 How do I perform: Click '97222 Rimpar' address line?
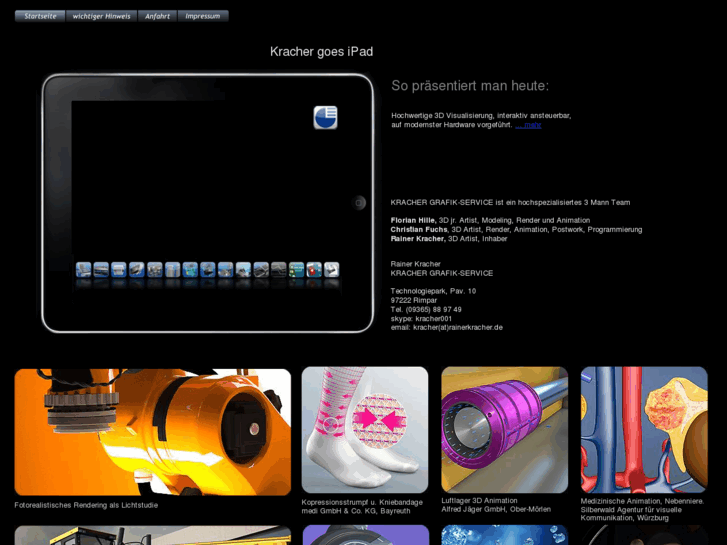tap(414, 301)
